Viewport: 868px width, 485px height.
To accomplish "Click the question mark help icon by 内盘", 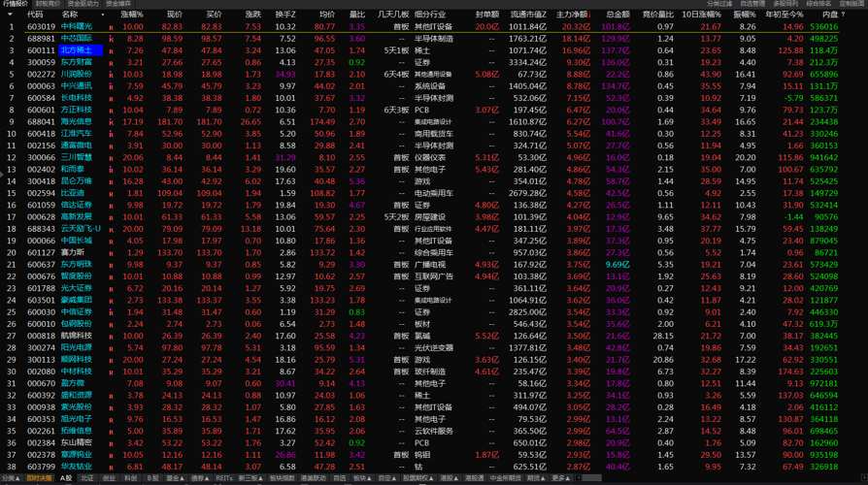I will [x=843, y=15].
